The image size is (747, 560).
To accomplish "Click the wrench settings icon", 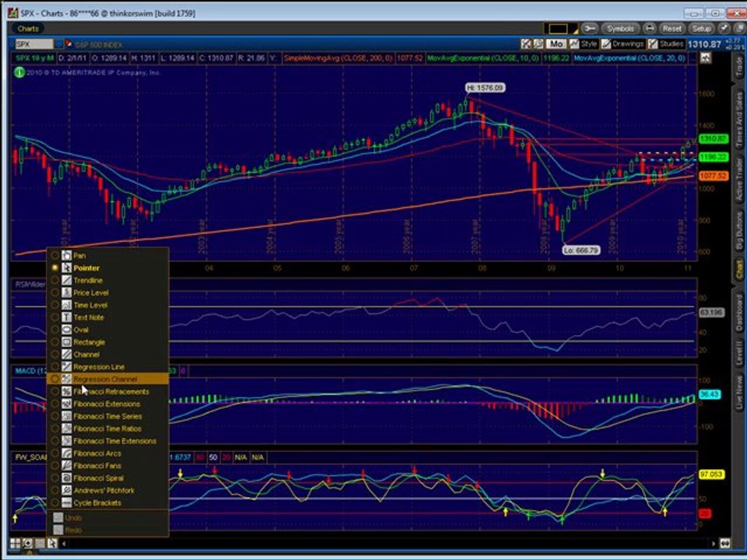I will pyautogui.click(x=590, y=29).
